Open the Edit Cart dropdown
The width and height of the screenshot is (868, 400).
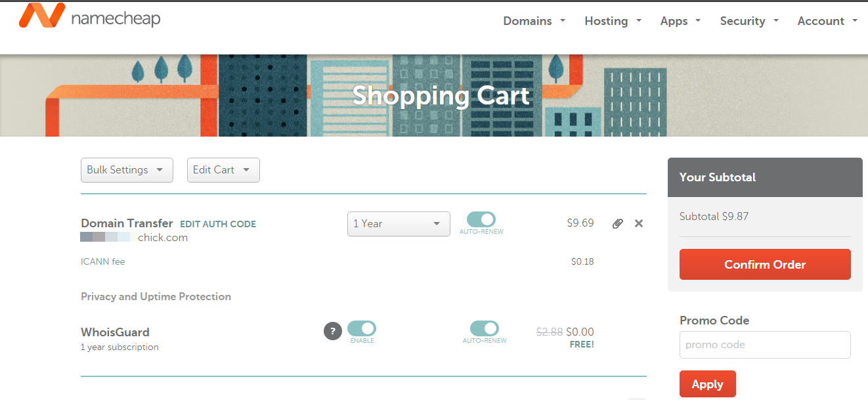click(x=223, y=170)
